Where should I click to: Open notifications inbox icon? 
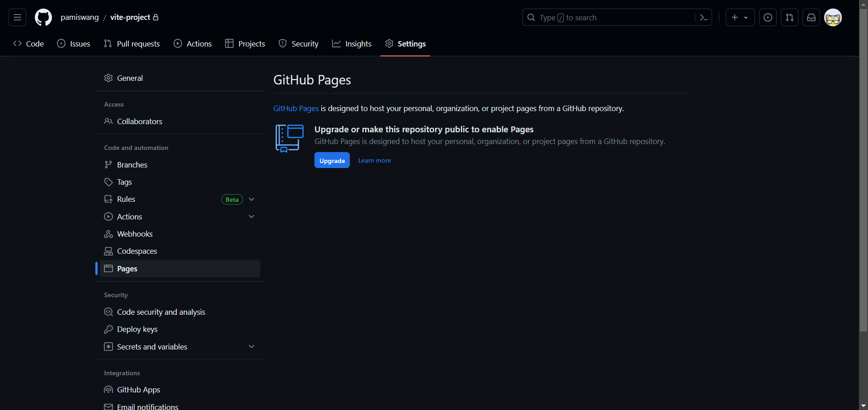(811, 18)
